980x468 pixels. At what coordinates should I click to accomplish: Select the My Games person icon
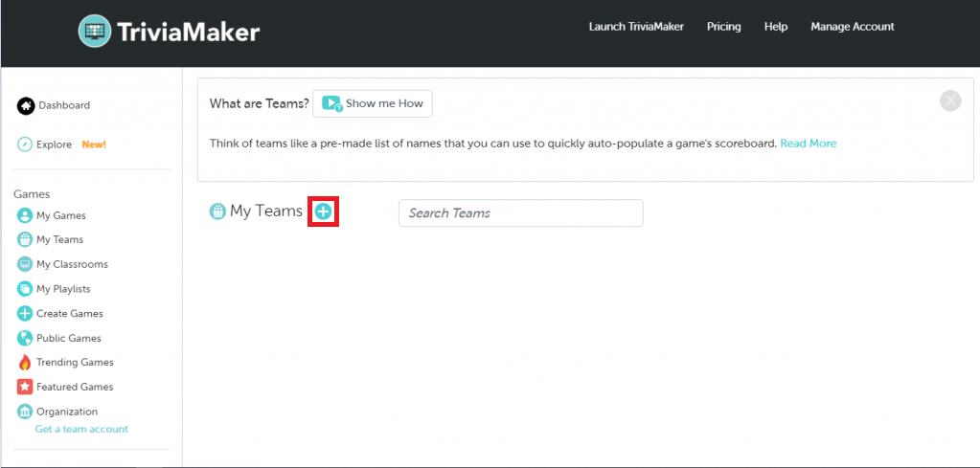(x=25, y=216)
